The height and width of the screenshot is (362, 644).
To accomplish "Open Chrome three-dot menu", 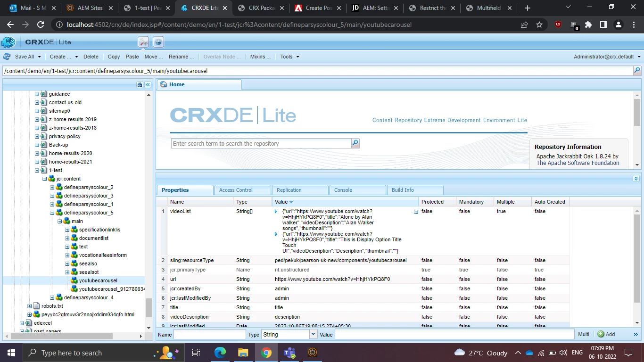I will (x=634, y=25).
